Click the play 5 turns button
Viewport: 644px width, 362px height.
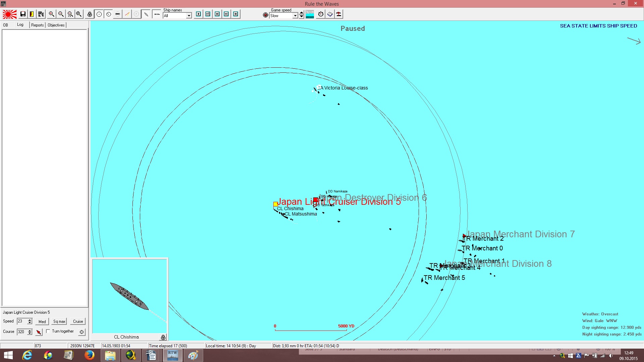(208, 14)
